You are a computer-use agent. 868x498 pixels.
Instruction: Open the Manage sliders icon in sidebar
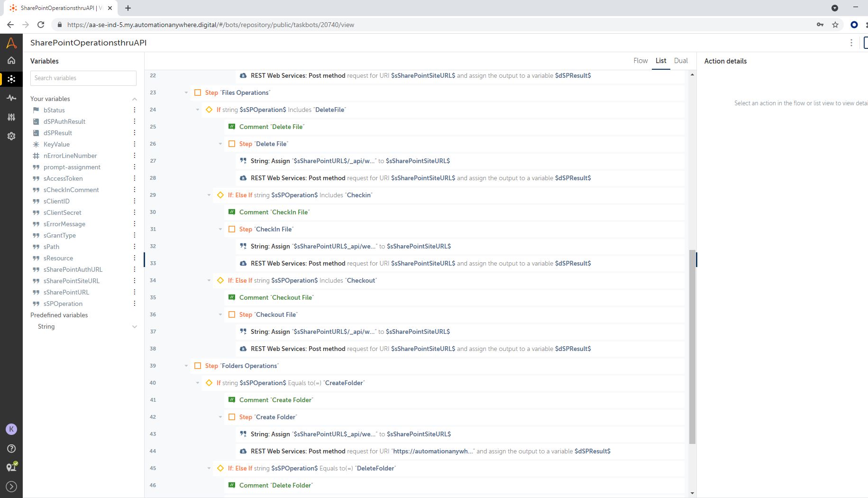(11, 117)
